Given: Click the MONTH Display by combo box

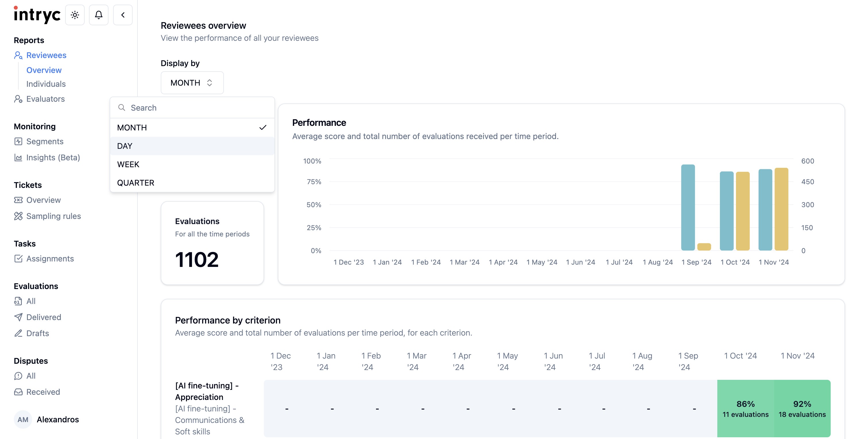Looking at the screenshot, I should 192,83.
